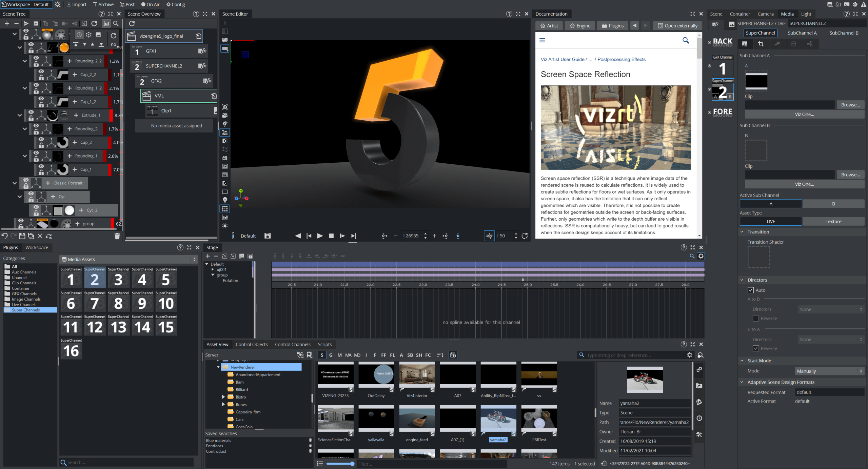The height and width of the screenshot is (469, 868).
Task: Check the Reverse option under B to A
Action: (x=756, y=348)
